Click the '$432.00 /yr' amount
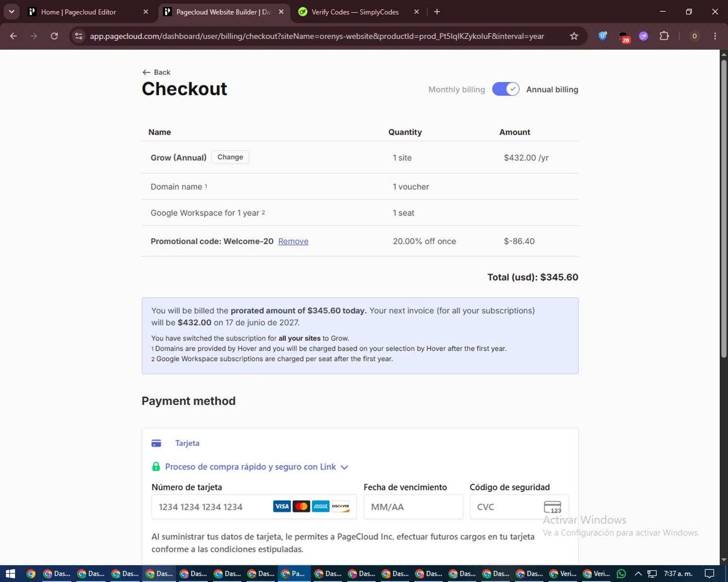 click(x=526, y=158)
